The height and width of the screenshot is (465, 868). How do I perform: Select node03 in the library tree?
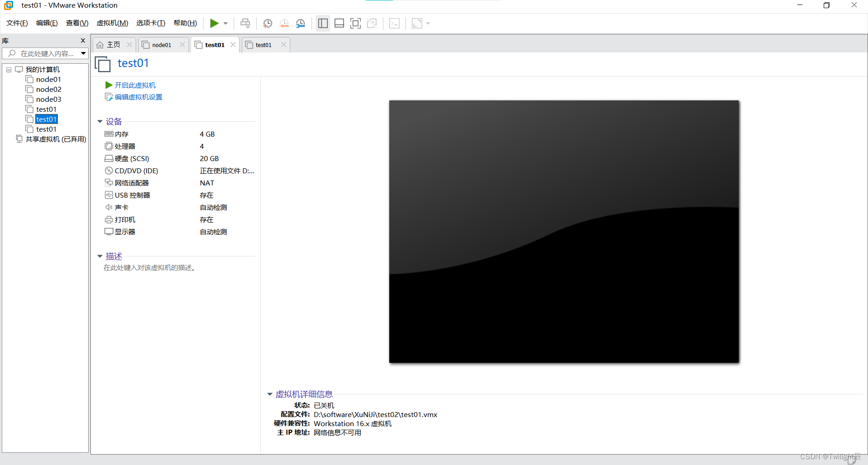click(x=48, y=99)
